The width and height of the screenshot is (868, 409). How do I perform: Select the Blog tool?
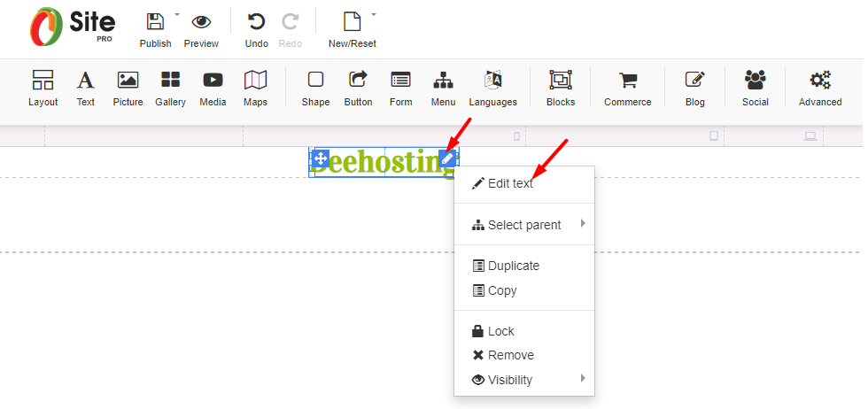coord(694,88)
